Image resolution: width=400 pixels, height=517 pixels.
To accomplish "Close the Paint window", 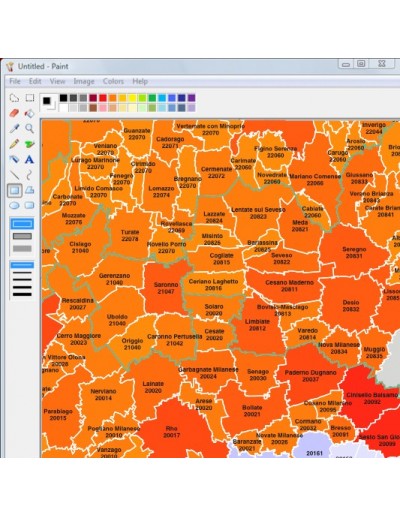I will tap(382, 64).
